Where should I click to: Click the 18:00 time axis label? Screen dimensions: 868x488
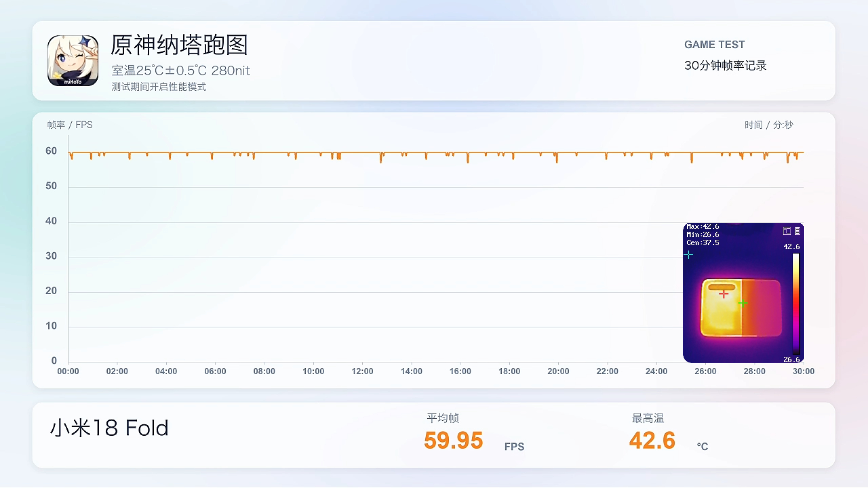coord(509,371)
